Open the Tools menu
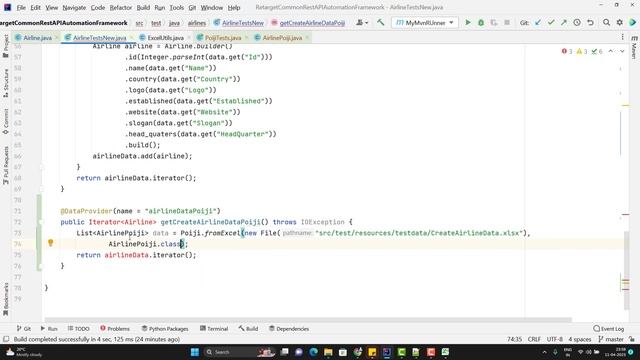Screen dimensions: 640x360 pyautogui.click(x=176, y=7)
